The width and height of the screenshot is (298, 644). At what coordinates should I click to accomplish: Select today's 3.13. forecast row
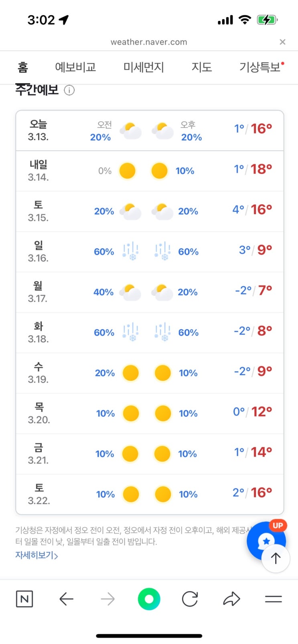(x=150, y=131)
